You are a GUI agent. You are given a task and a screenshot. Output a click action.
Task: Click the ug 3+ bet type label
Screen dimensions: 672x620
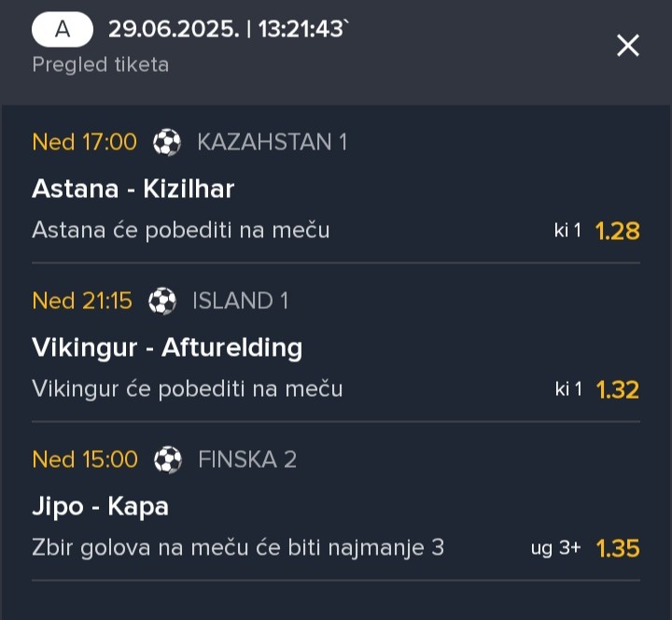[x=556, y=548]
